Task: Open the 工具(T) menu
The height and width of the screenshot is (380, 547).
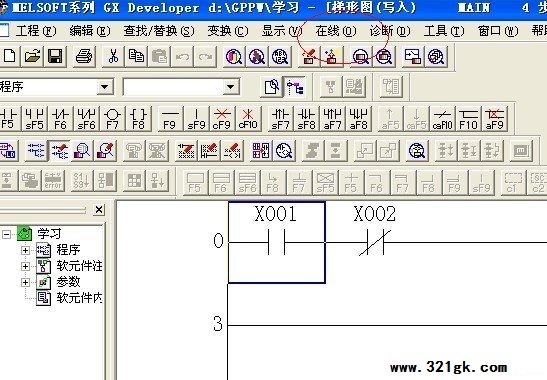Action: [444, 31]
